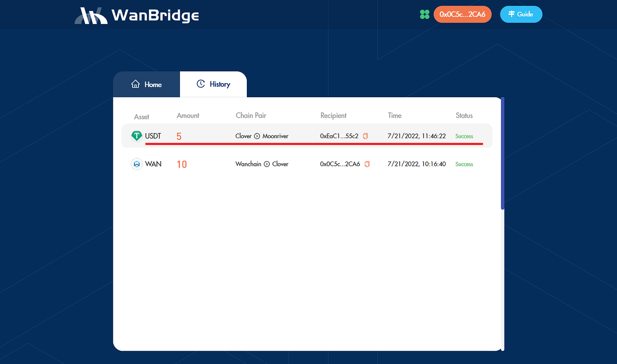617x364 pixels.
Task: Open the History tab
Action: point(213,84)
